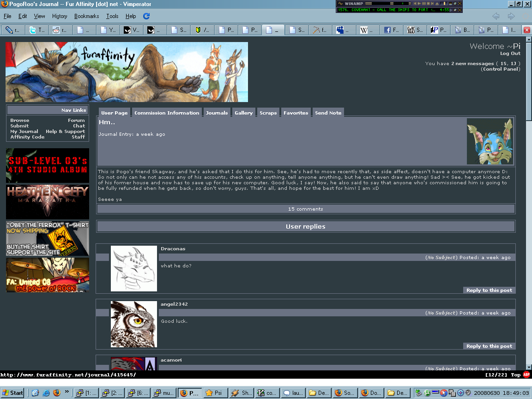
Task: Skip to next track in Winamp
Action: pos(433,3)
